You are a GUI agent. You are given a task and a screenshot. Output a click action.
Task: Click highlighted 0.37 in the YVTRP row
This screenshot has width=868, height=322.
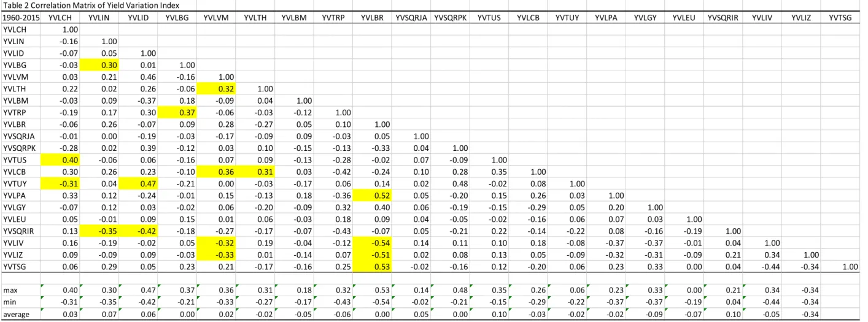pos(177,112)
